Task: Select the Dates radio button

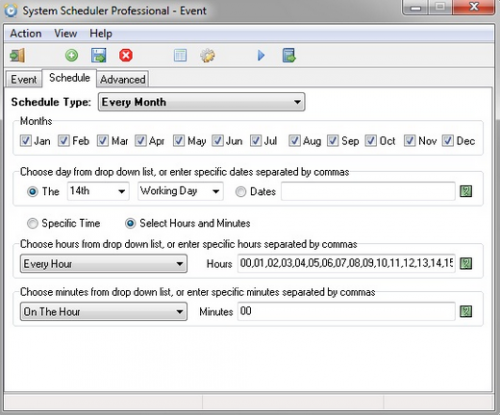Action: 241,192
